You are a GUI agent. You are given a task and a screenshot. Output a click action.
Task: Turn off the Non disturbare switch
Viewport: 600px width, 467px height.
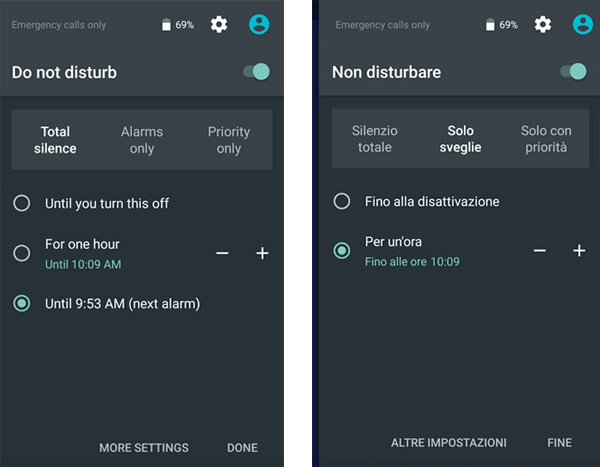pyautogui.click(x=573, y=72)
